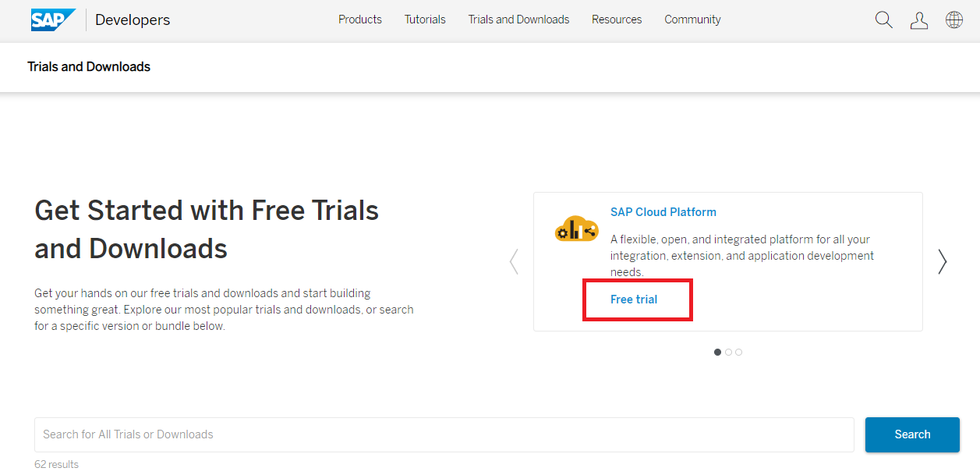The width and height of the screenshot is (980, 475).
Task: Advance carousel with the right arrow
Action: pyautogui.click(x=942, y=261)
